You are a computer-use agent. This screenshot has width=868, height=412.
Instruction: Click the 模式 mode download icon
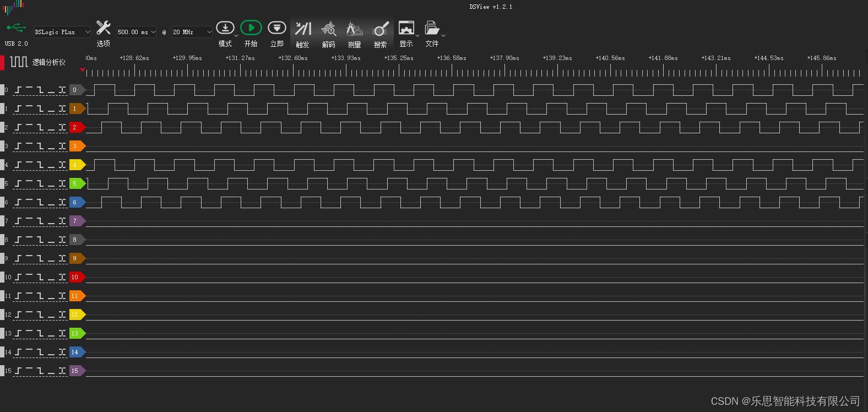click(225, 28)
